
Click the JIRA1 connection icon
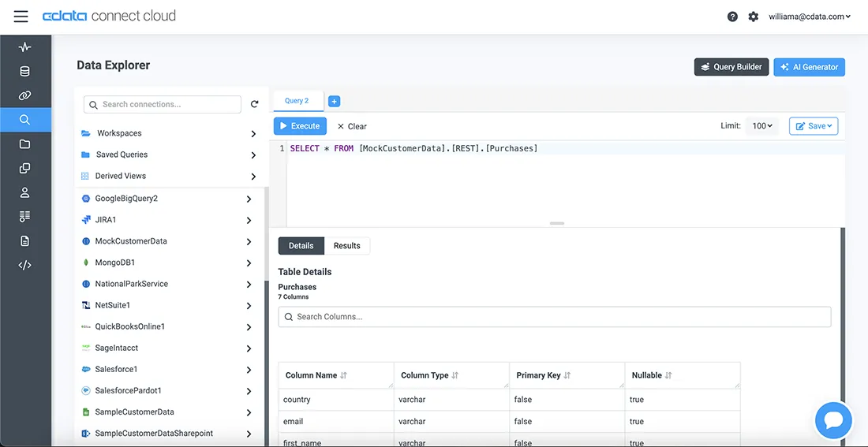86,220
